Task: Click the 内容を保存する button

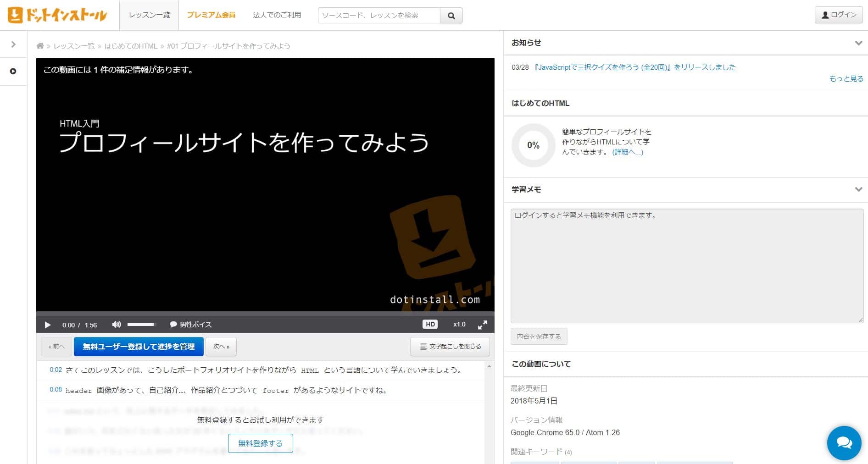Action: pyautogui.click(x=539, y=337)
